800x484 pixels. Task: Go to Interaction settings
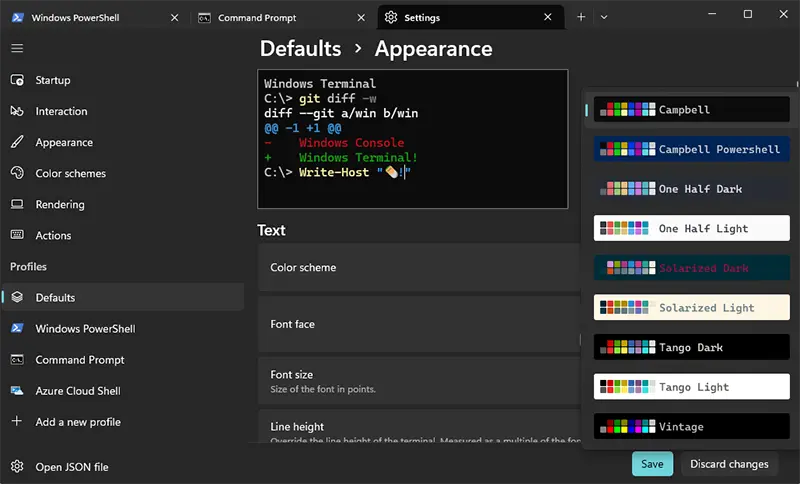point(122,111)
